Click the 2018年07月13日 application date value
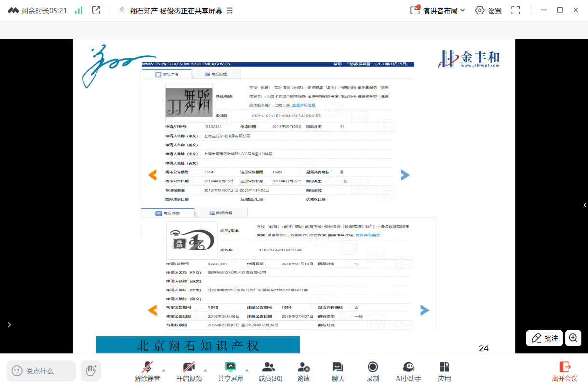Image resolution: width=588 pixels, height=387 pixels. click(297, 264)
